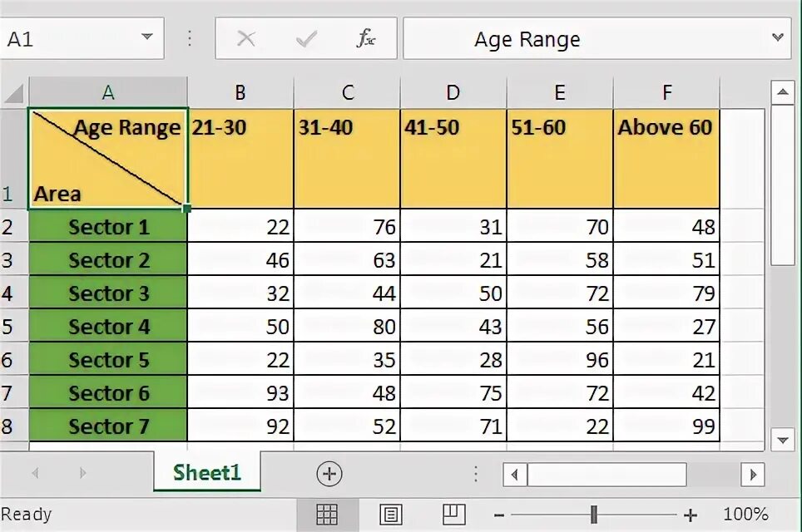Click cell with value 63

(x=347, y=259)
